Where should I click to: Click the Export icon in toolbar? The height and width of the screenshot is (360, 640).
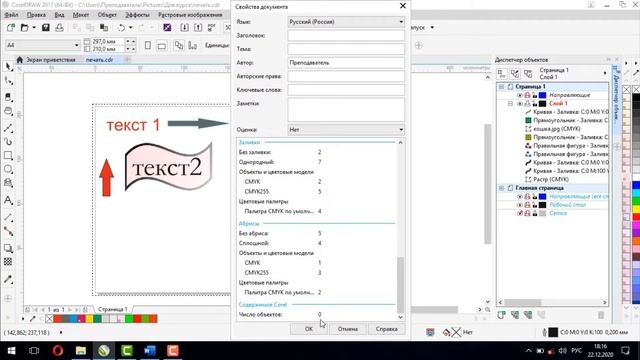198,28
